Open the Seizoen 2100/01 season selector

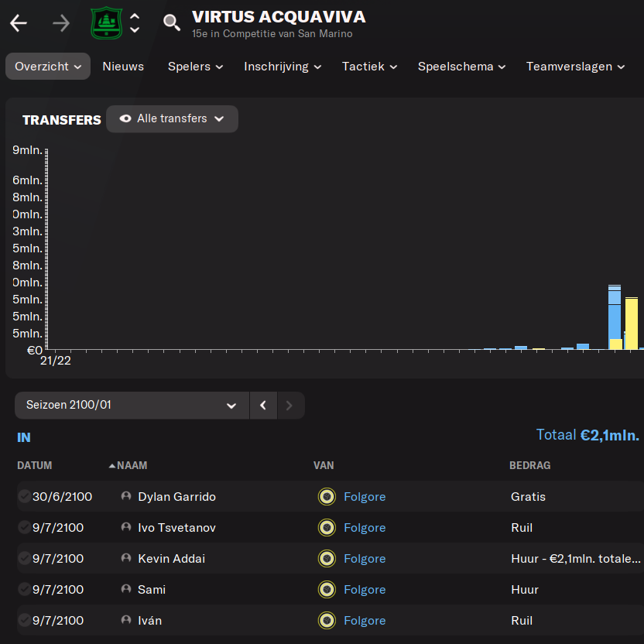point(132,405)
